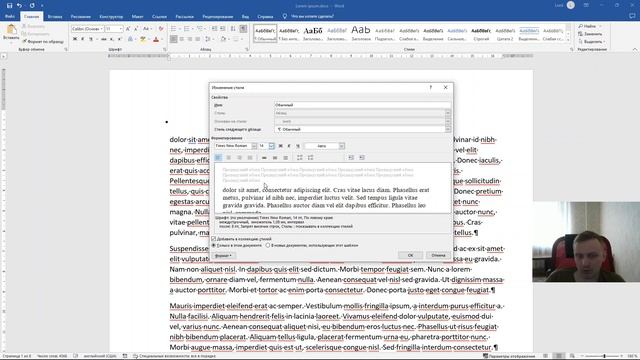This screenshot has height=360, width=640.
Task: Toggle italic in the ribbon font group
Action: pos(82,39)
